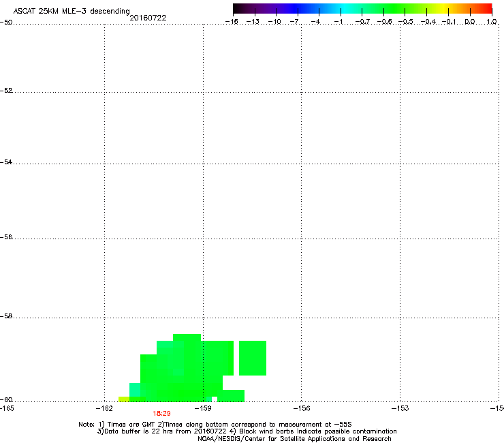Click the colorbar label "-0.7"
Viewport: 504px width, 443px height.
pos(362,22)
